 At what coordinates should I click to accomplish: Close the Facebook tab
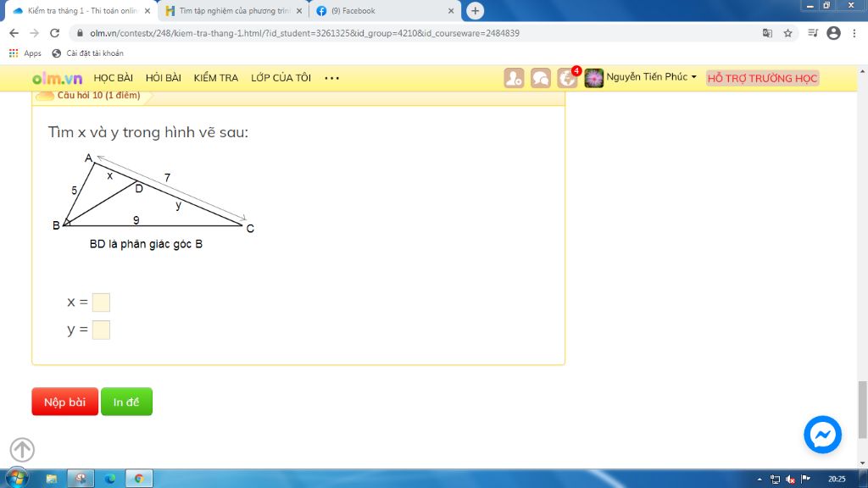click(x=451, y=10)
